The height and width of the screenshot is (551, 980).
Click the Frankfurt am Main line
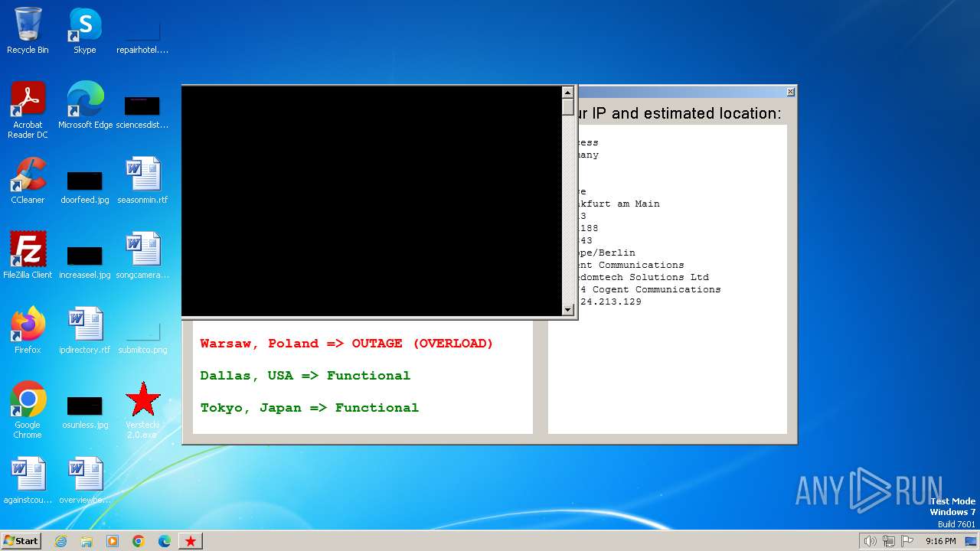[x=619, y=204]
